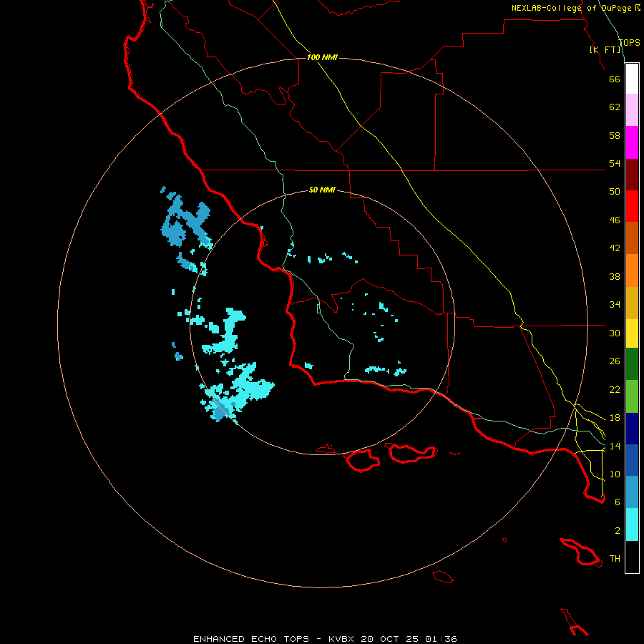Click the NEXLAB-College of DuPage credit text

[x=571, y=8]
